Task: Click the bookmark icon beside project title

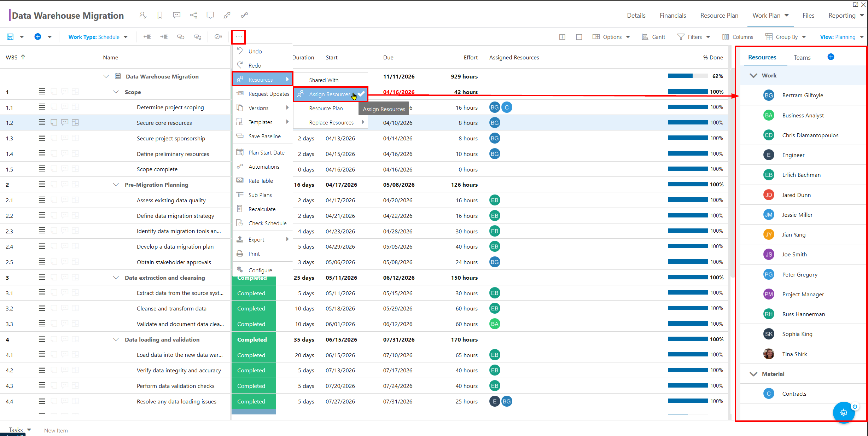Action: pyautogui.click(x=160, y=15)
